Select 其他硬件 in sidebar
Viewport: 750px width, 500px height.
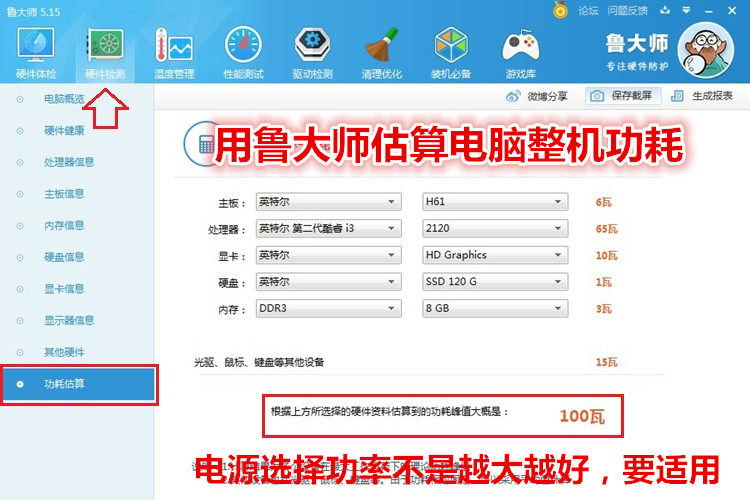click(x=64, y=352)
